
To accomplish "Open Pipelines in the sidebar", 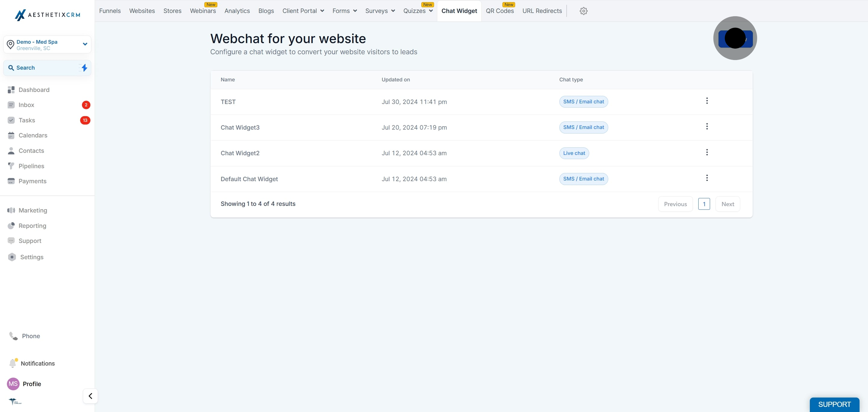I will (x=31, y=166).
